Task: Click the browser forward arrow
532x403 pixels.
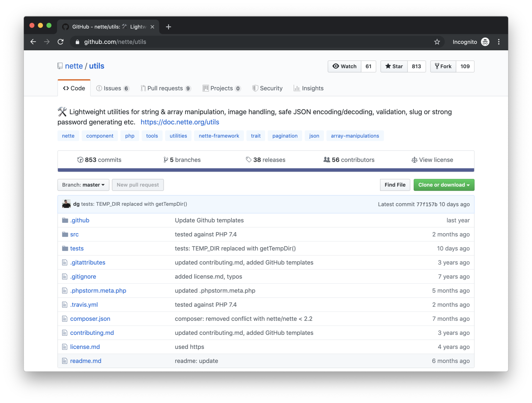Action: (47, 42)
